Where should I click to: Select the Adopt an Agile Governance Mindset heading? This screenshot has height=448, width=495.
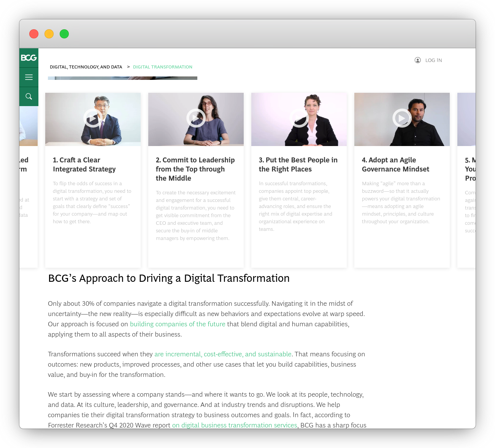[395, 164]
